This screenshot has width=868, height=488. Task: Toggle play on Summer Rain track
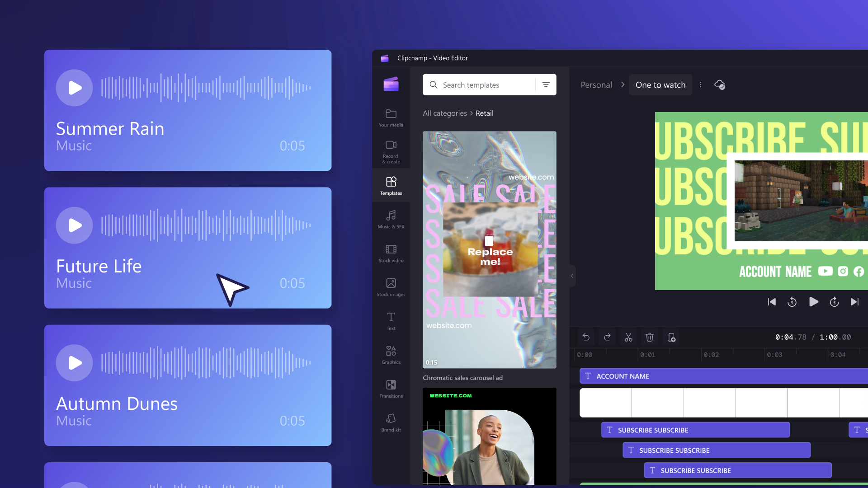pyautogui.click(x=74, y=88)
